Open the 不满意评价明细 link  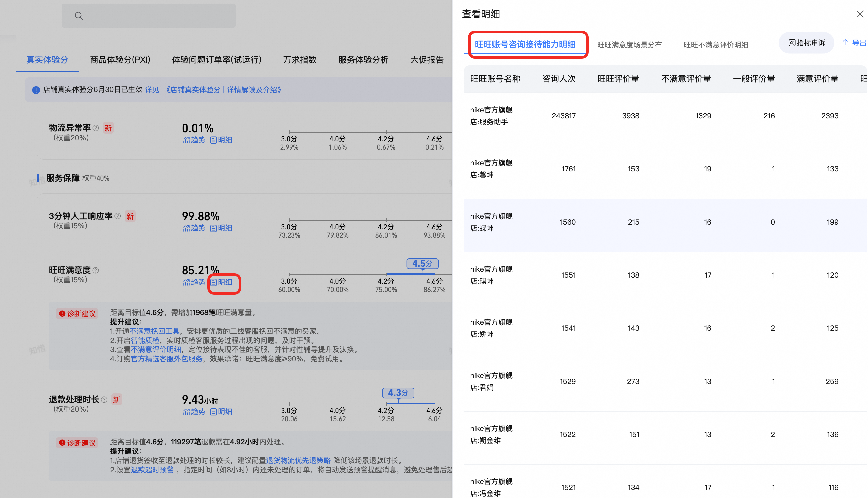coord(156,350)
